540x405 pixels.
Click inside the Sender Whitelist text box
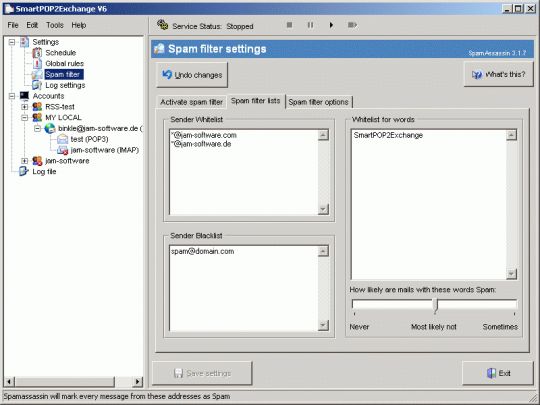point(243,172)
